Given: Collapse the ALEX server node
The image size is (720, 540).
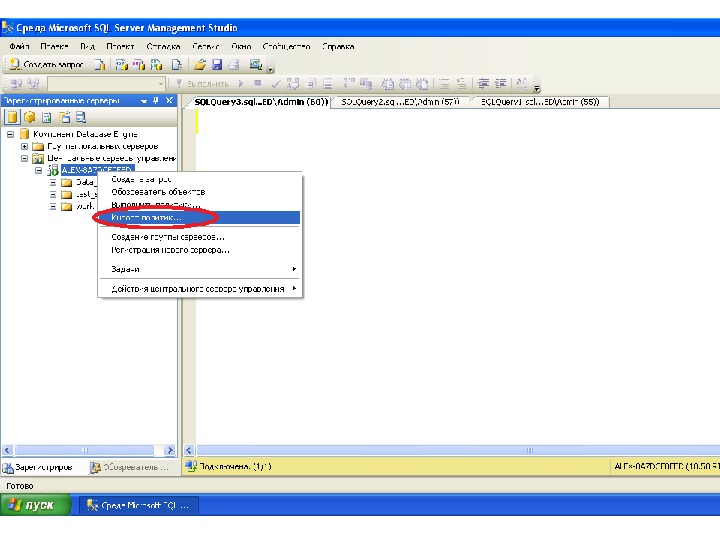Looking at the screenshot, I should click(x=39, y=170).
